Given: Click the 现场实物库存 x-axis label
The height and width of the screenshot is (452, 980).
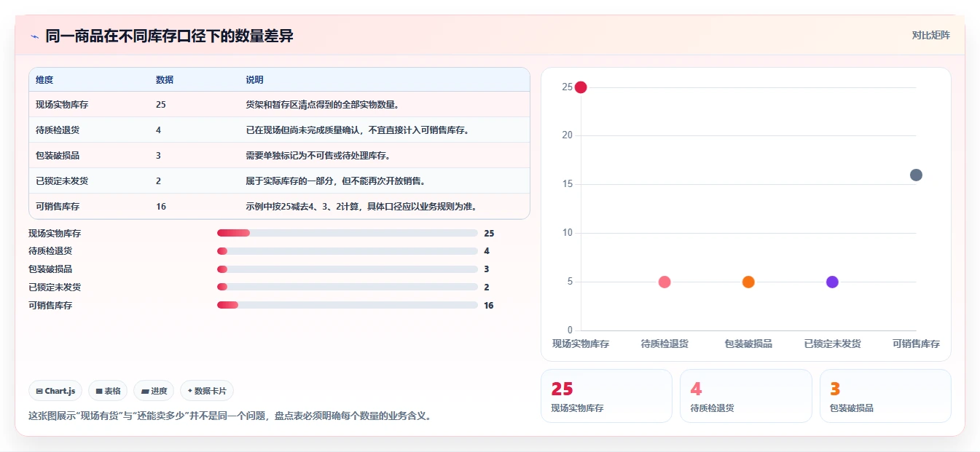Looking at the screenshot, I should click(x=581, y=344).
